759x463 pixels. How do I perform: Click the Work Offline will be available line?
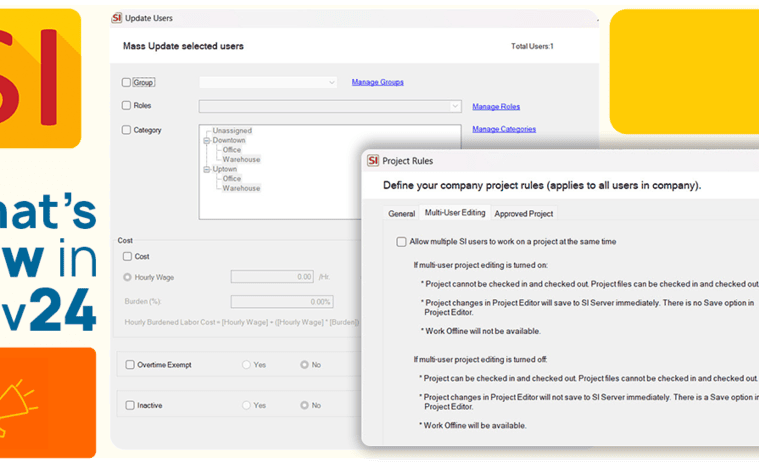coord(472,425)
